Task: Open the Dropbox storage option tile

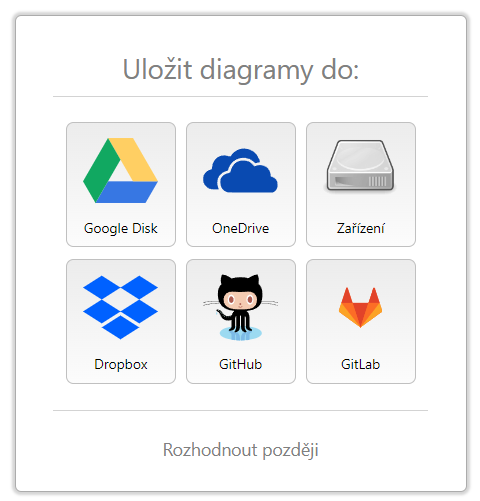Action: tap(121, 321)
